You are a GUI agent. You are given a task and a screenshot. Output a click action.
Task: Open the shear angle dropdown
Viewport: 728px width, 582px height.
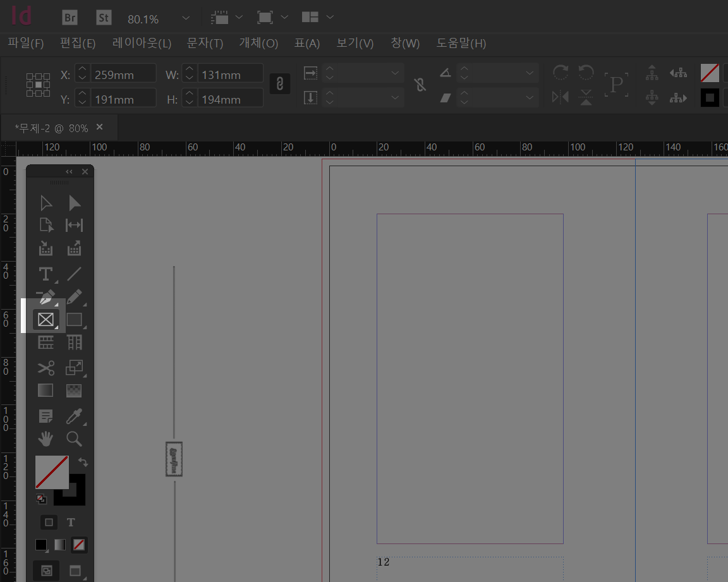530,97
